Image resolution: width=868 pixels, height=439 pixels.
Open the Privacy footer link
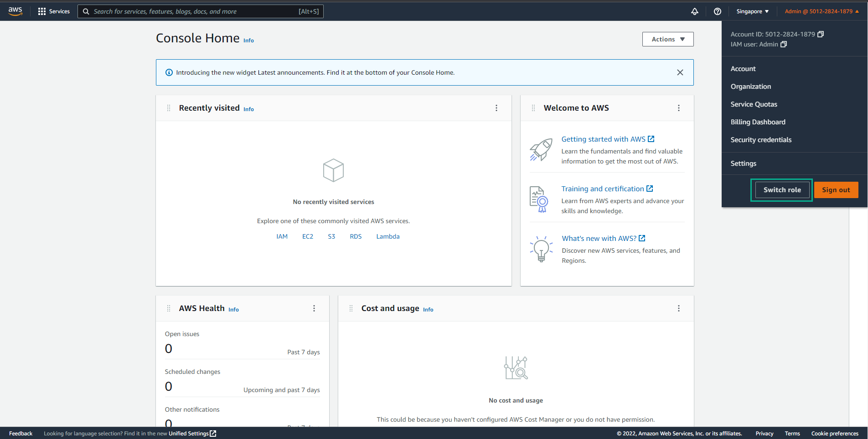click(x=765, y=434)
